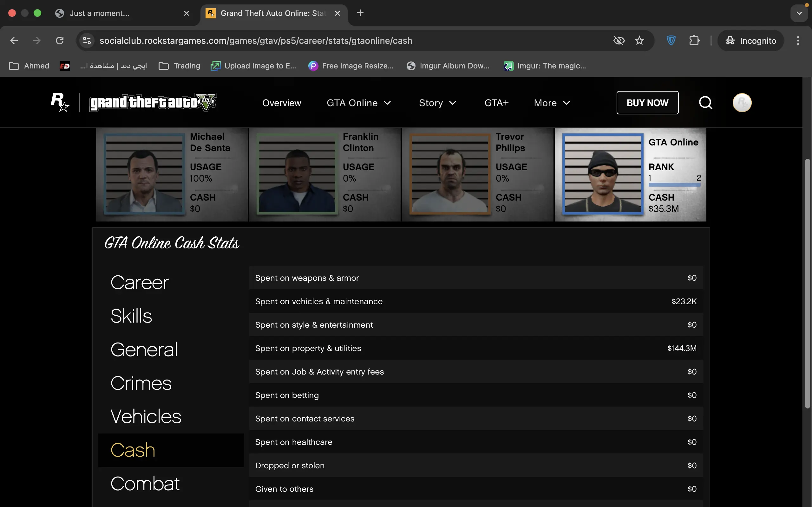
Task: Click the page's vertical scrollbar thumb
Action: (x=807, y=283)
